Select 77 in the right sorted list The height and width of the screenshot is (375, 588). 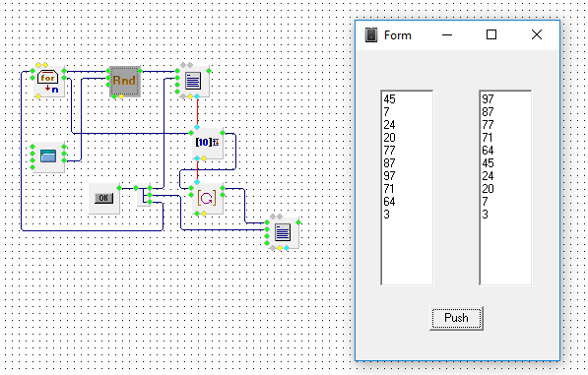pyautogui.click(x=488, y=125)
